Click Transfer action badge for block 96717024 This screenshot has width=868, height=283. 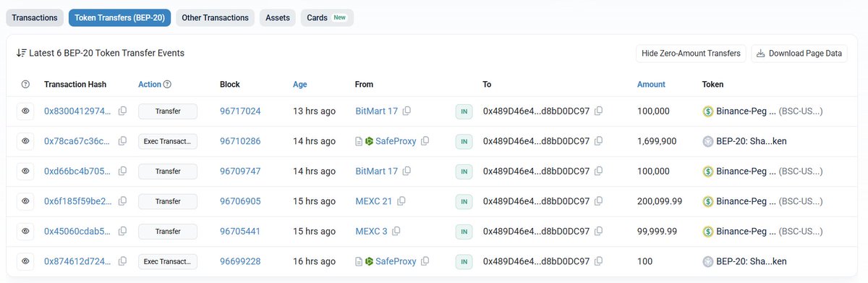(x=168, y=111)
